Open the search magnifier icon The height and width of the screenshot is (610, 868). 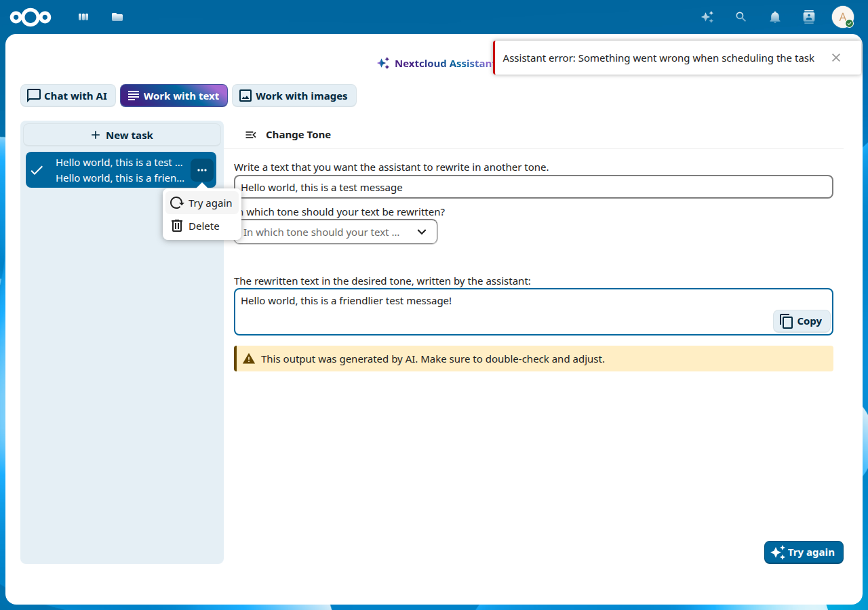[741, 17]
